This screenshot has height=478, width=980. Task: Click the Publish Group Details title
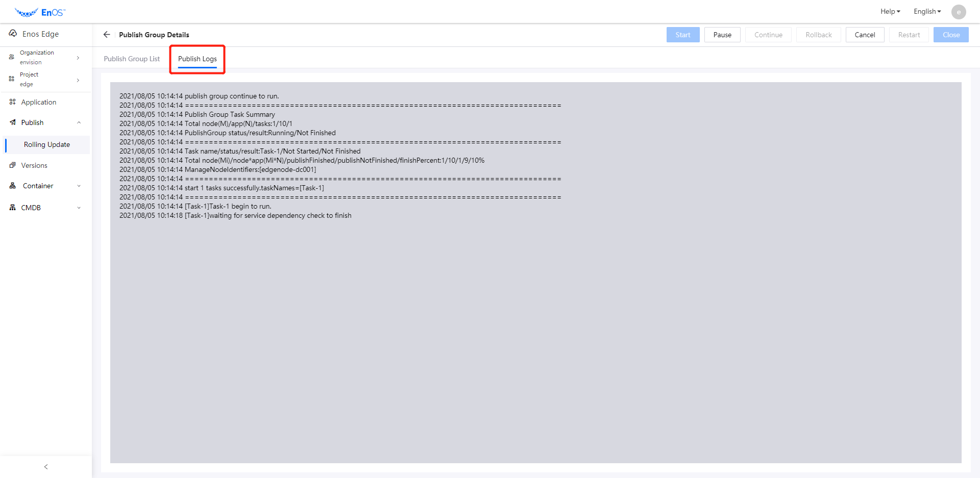click(x=154, y=35)
